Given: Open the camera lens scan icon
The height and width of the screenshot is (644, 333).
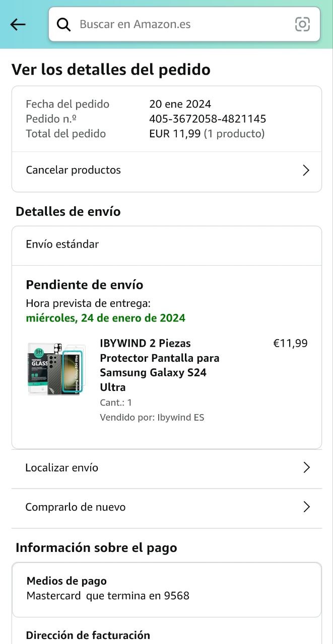Looking at the screenshot, I should [302, 24].
